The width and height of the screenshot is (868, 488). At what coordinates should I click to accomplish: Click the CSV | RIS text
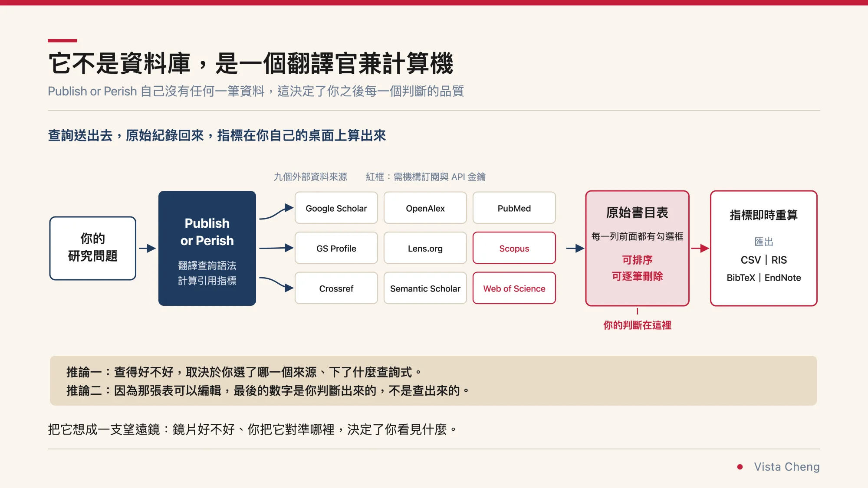point(764,260)
